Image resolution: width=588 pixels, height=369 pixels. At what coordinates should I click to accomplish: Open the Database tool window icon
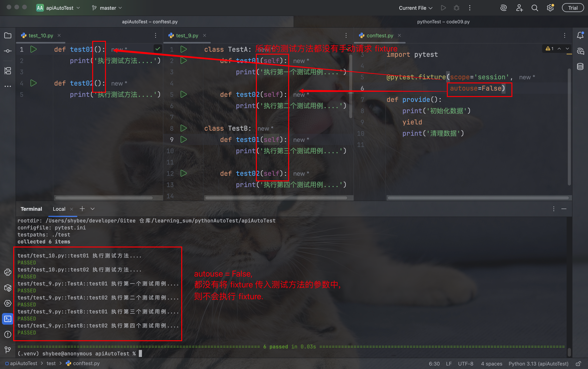pos(580,67)
